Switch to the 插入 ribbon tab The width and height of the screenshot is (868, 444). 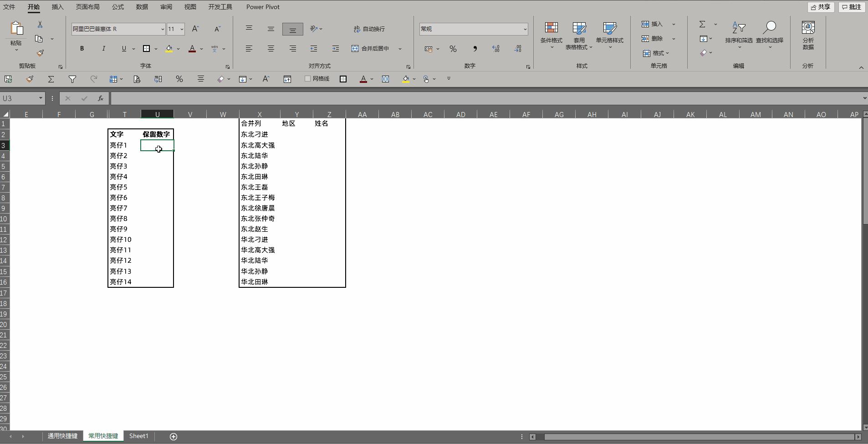tap(57, 7)
